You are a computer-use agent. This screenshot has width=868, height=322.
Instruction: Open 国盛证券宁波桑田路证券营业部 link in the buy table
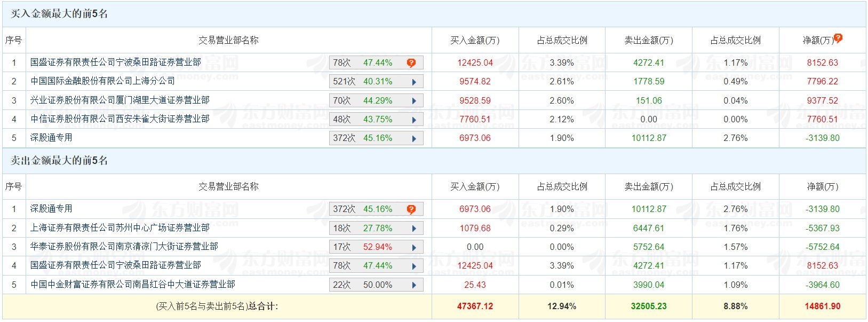coord(116,62)
